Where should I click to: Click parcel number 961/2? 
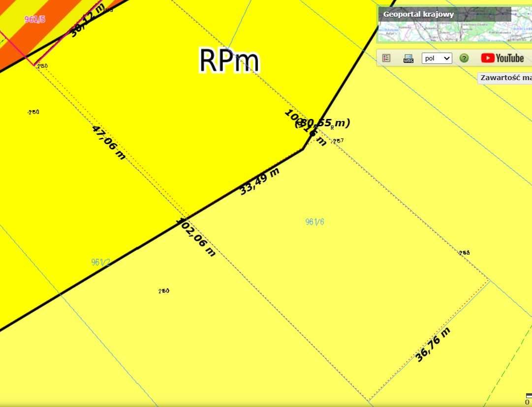101,262
